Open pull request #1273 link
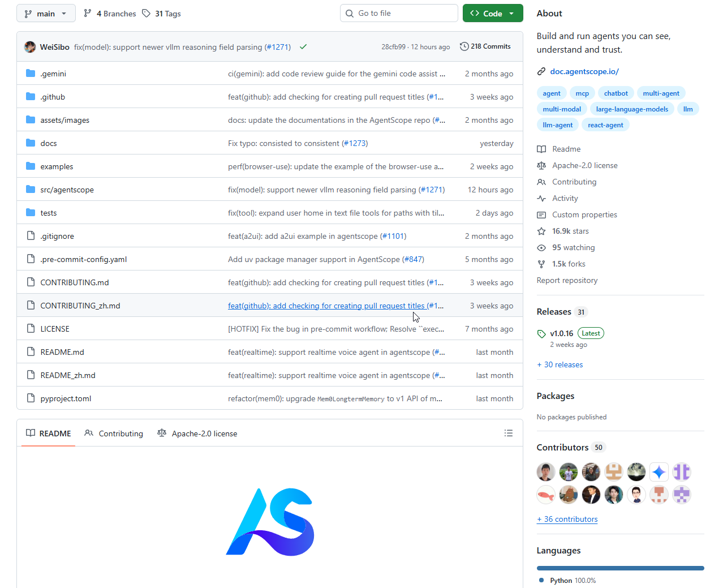This screenshot has height=588, width=710. click(x=356, y=143)
